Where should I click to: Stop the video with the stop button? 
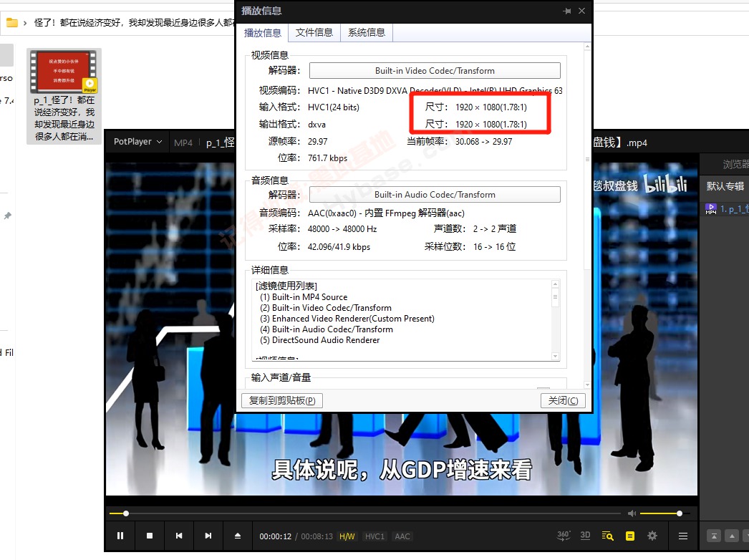point(150,536)
